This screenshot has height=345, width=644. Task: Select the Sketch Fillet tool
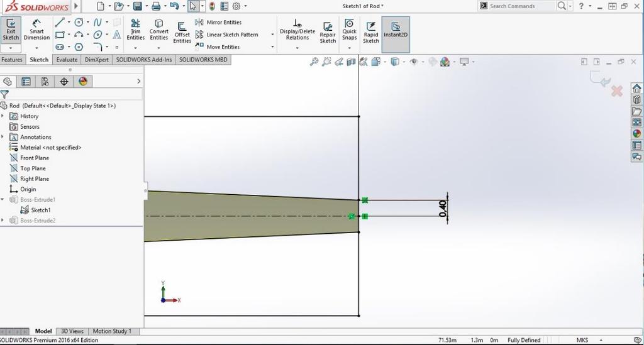coord(97,47)
